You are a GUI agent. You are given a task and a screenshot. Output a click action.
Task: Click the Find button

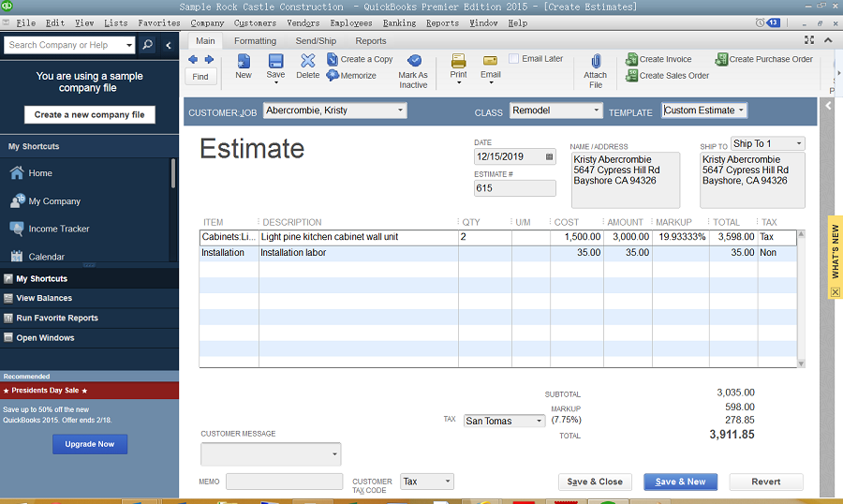200,77
